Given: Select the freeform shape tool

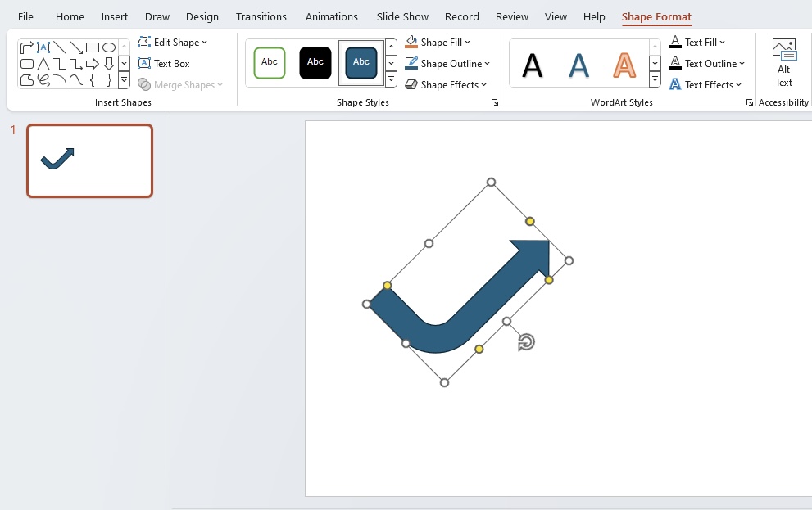Looking at the screenshot, I should 27,79.
